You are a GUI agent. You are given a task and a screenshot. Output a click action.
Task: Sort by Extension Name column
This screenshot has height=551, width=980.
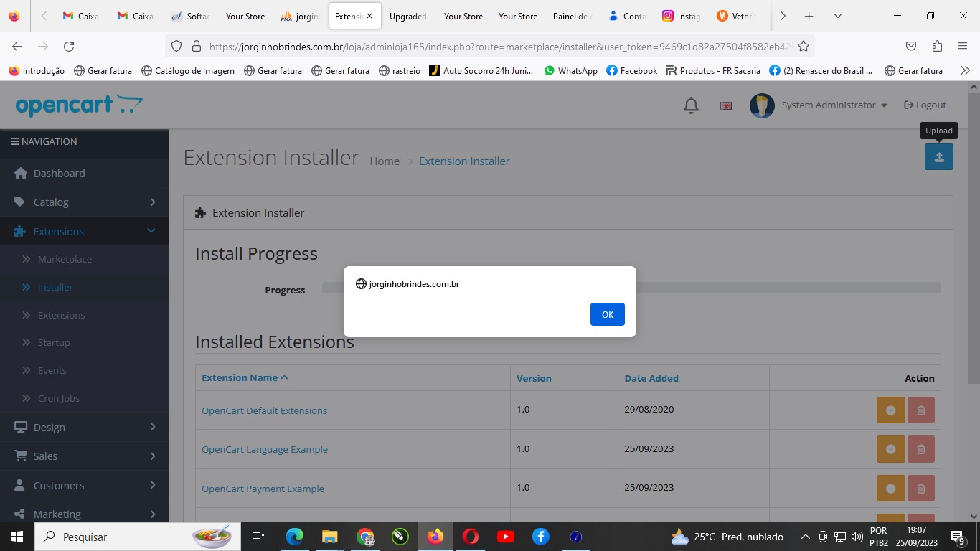point(245,377)
